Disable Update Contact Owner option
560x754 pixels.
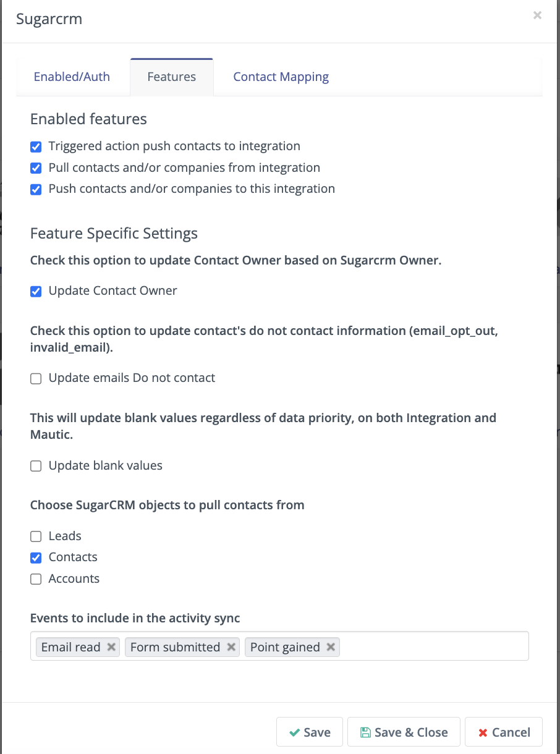35,291
